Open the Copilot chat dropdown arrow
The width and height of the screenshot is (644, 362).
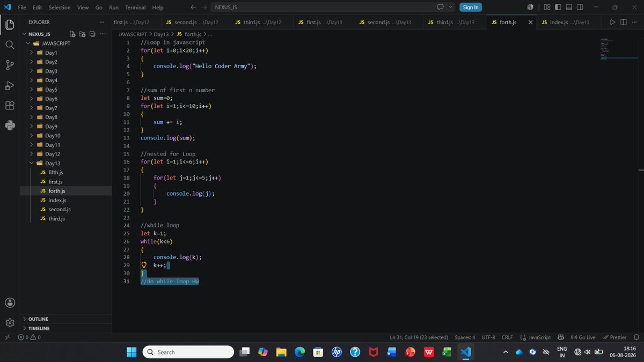click(450, 7)
